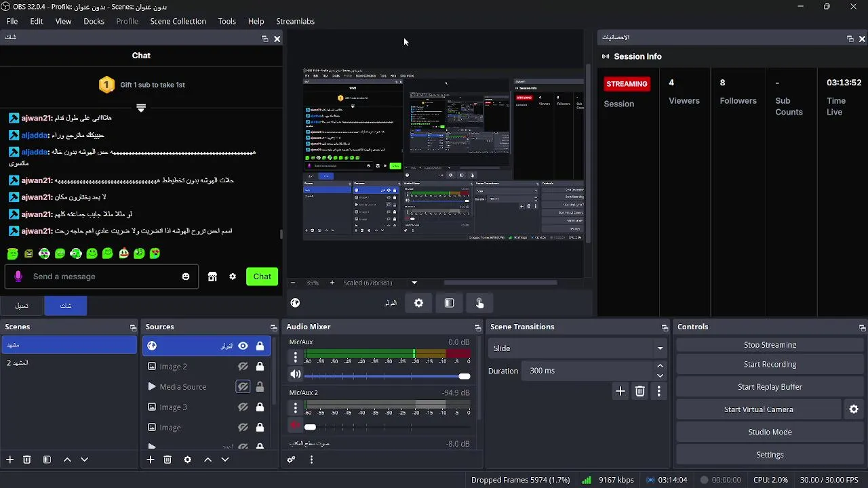Open the Slide transition dropdown

point(577,348)
